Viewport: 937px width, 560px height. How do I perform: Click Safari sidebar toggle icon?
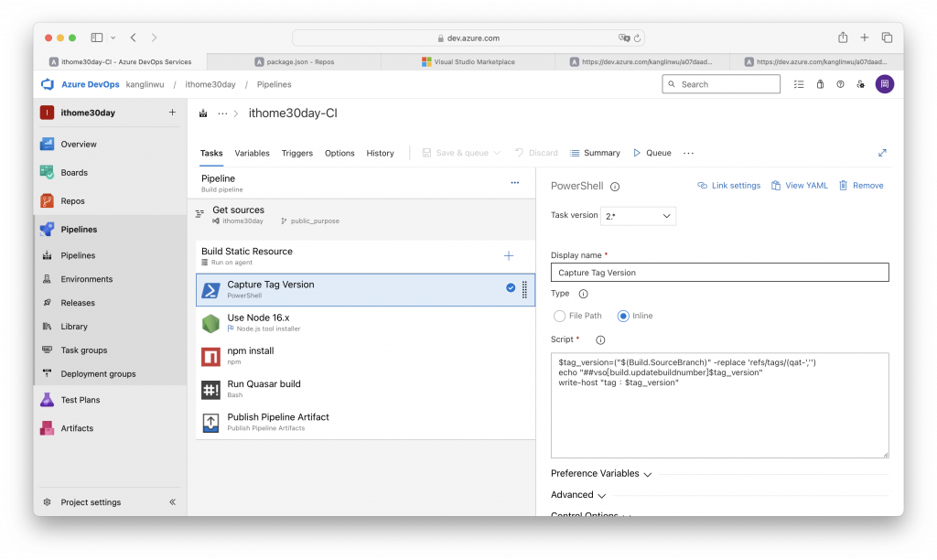[97, 38]
